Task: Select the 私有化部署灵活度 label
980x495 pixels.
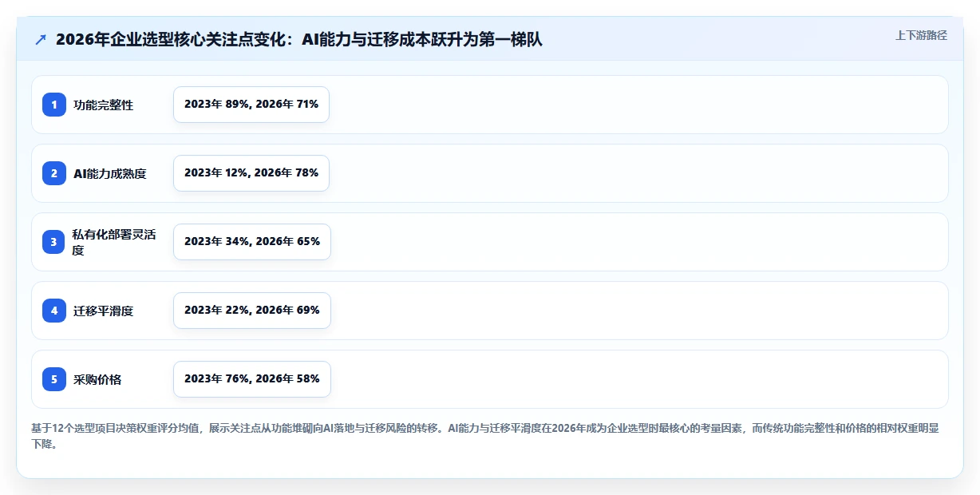Action: (114, 242)
